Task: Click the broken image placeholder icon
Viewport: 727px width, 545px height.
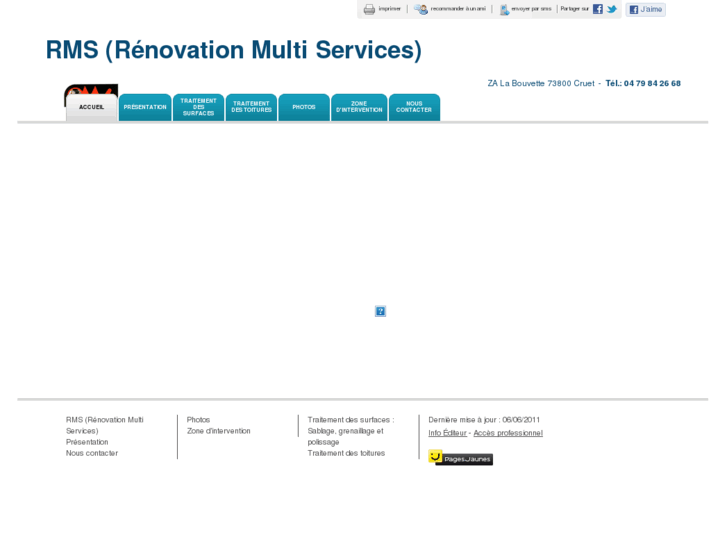Action: [x=380, y=311]
